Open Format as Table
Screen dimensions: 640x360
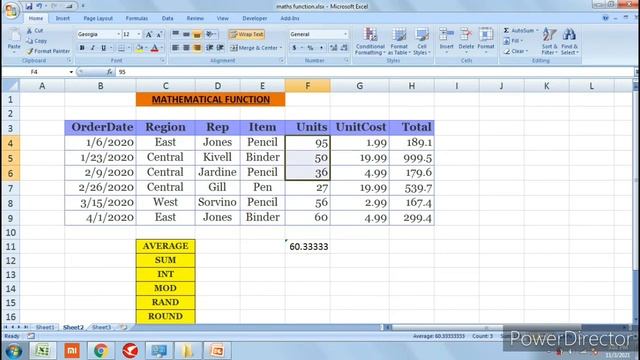[x=399, y=41]
